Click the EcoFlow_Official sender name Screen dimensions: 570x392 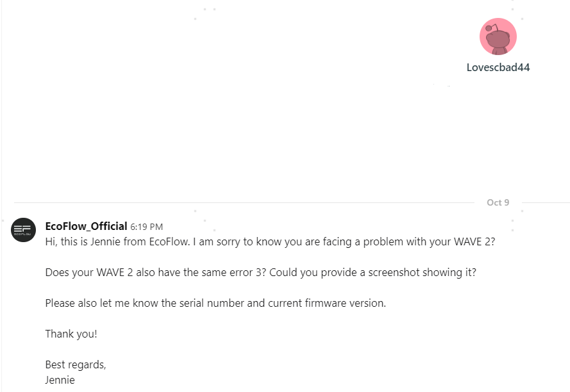[x=86, y=226]
